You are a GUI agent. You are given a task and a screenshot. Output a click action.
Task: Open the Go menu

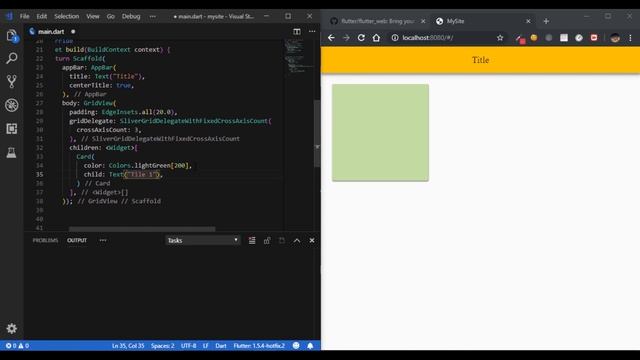(111, 16)
